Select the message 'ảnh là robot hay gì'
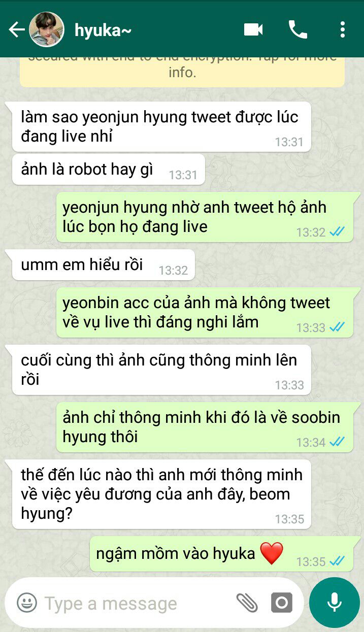Image resolution: width=364 pixels, height=632 pixels. click(108, 170)
